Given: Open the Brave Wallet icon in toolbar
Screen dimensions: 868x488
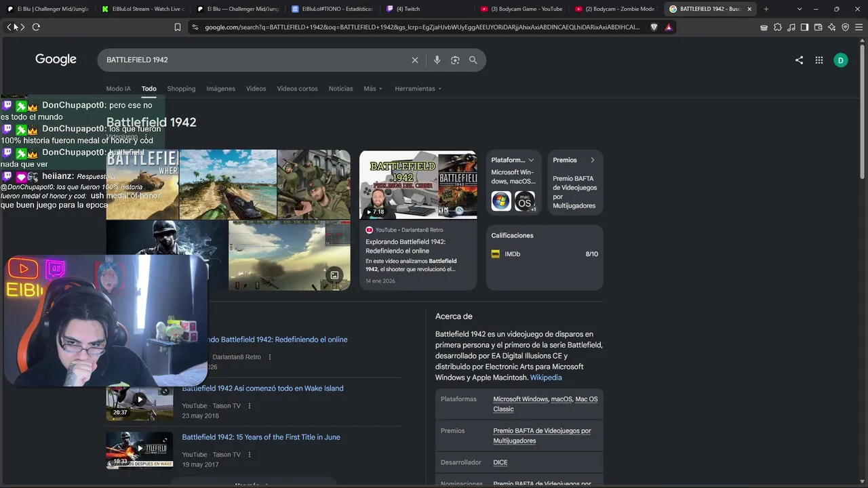Looking at the screenshot, I should [818, 27].
